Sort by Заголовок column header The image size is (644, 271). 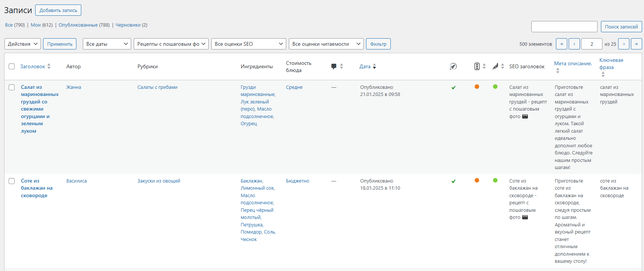33,66
